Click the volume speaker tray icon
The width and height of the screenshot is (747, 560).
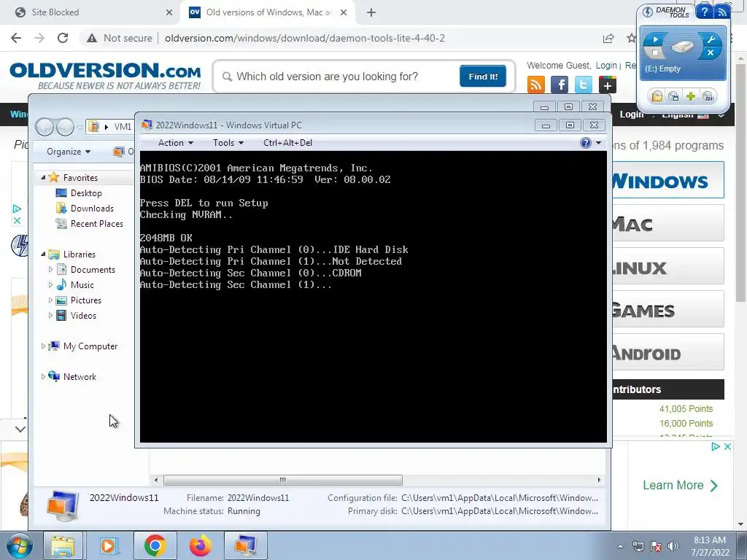click(x=673, y=546)
